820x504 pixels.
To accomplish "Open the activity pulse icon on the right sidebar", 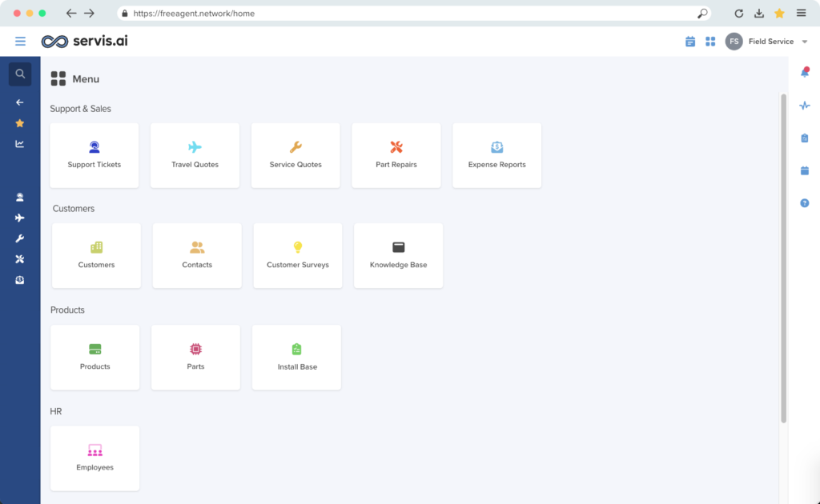I will 804,105.
